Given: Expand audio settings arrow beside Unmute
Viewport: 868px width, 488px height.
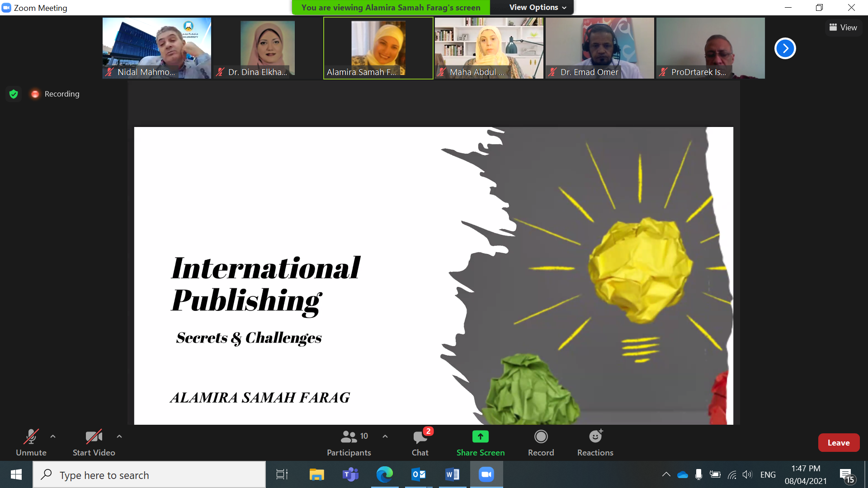Looking at the screenshot, I should point(53,436).
